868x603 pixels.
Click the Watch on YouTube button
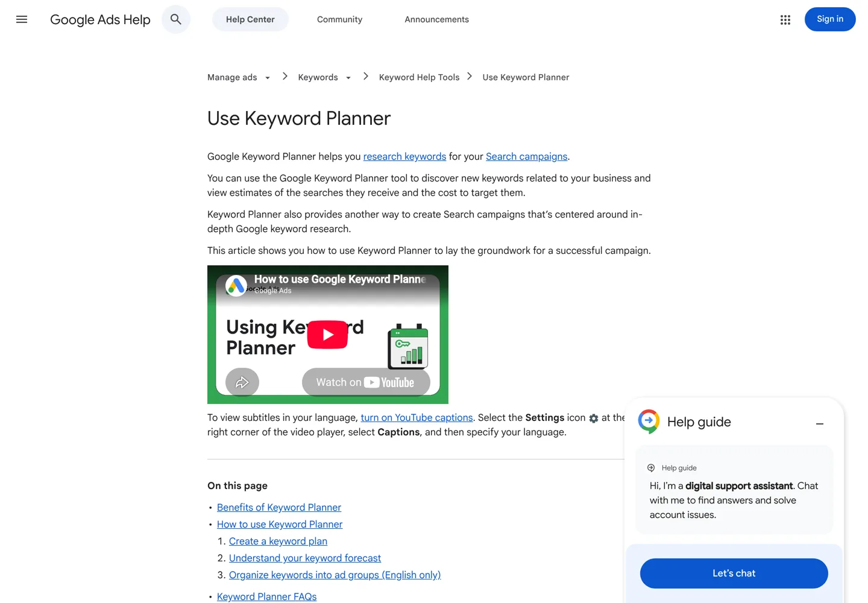[x=366, y=382]
